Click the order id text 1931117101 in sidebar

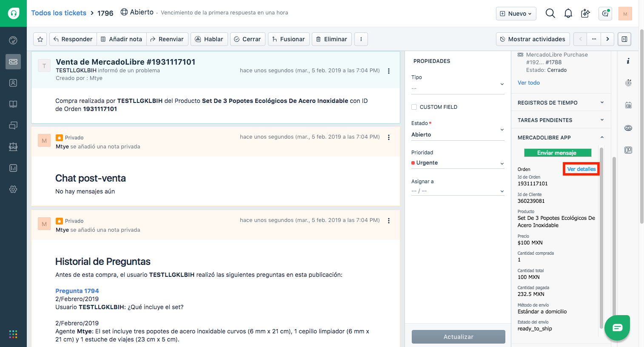pyautogui.click(x=533, y=184)
